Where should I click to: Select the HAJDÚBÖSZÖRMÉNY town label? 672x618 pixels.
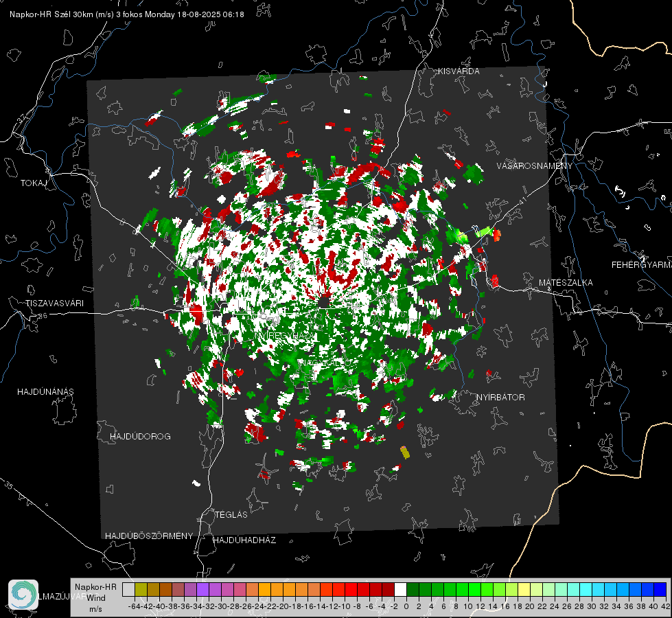coord(149,536)
